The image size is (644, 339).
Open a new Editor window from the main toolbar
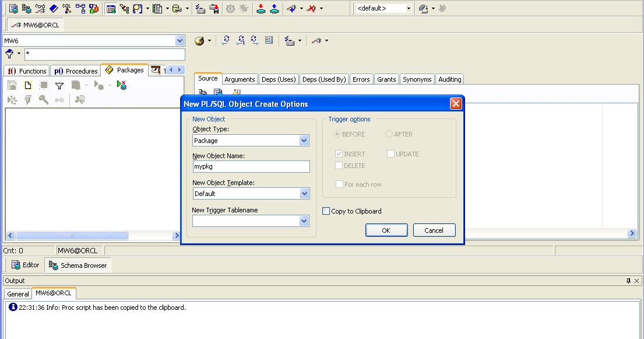[13, 8]
